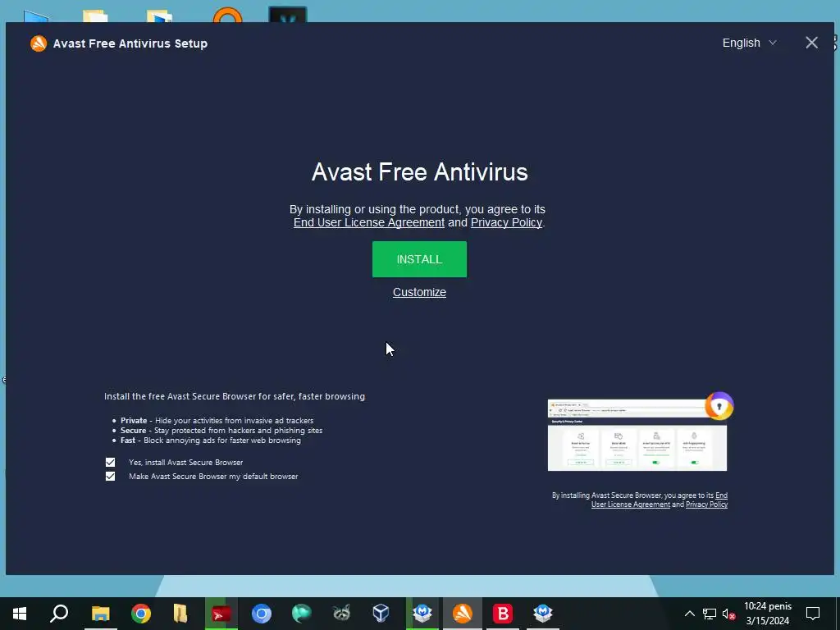
Task: Uncheck Yes, install Avast Secure Browser
Action: tap(111, 462)
